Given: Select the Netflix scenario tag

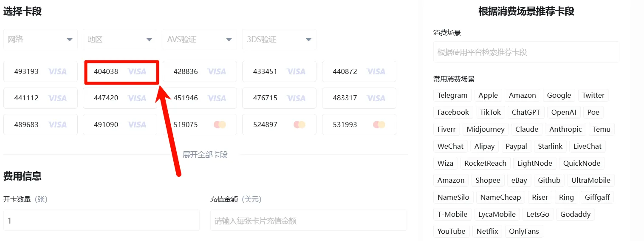Looking at the screenshot, I should coord(487,231).
